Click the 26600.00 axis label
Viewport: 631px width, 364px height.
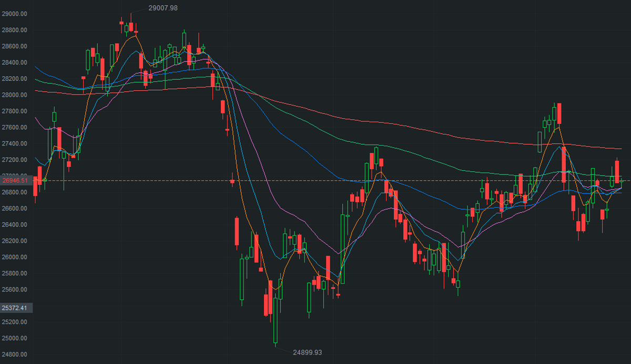[15, 209]
